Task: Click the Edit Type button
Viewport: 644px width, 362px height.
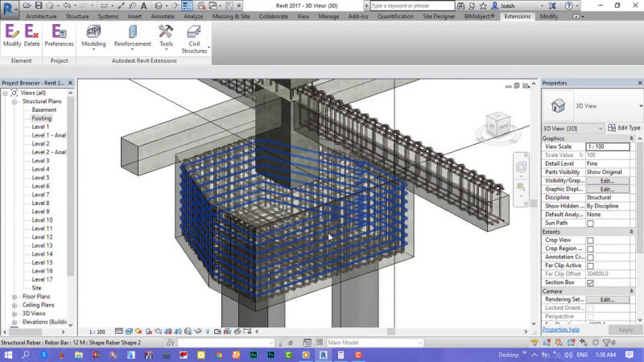Action: 624,128
